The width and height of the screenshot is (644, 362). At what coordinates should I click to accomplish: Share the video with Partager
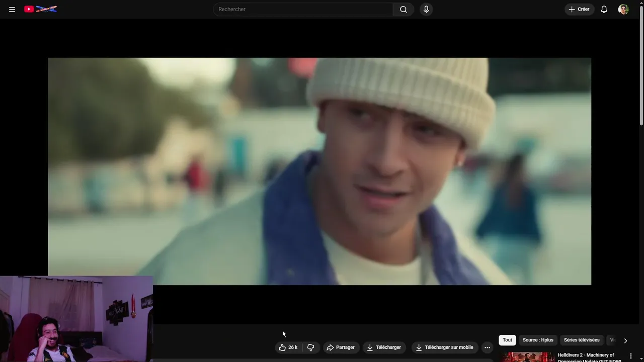click(341, 347)
